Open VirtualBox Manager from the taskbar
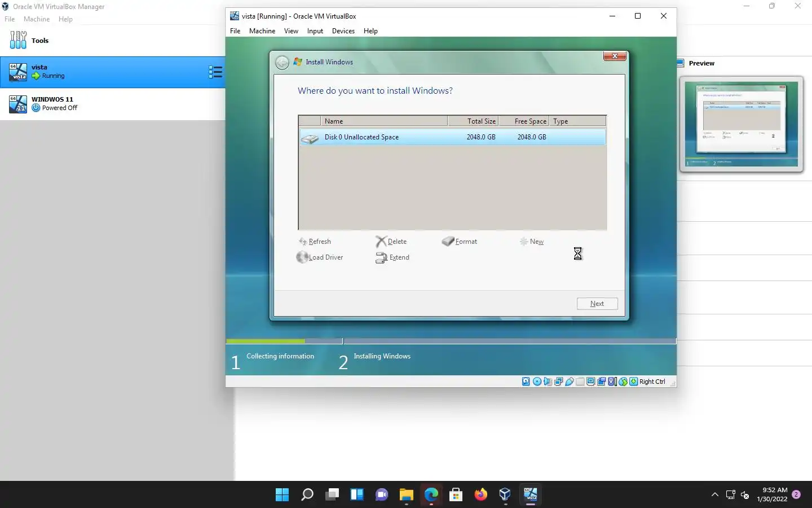 tap(506, 495)
